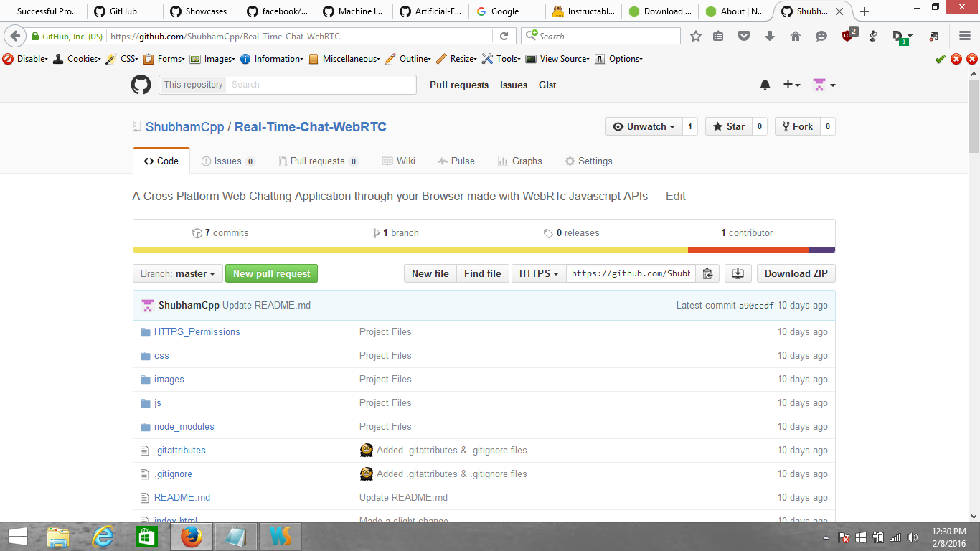The width and height of the screenshot is (980, 551).
Task: Clone repository in Desktop icon
Action: pos(738,273)
